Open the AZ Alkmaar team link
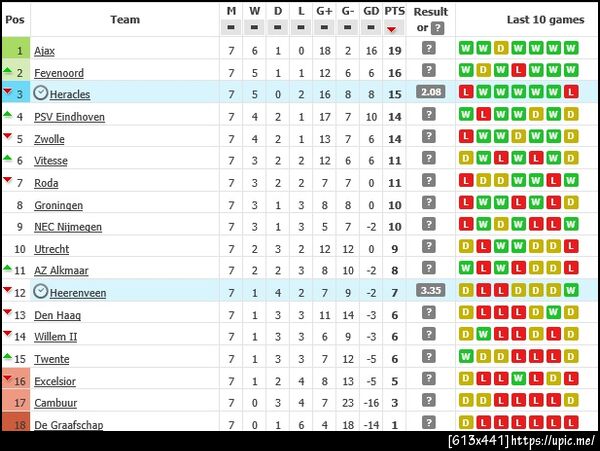 [x=61, y=270]
